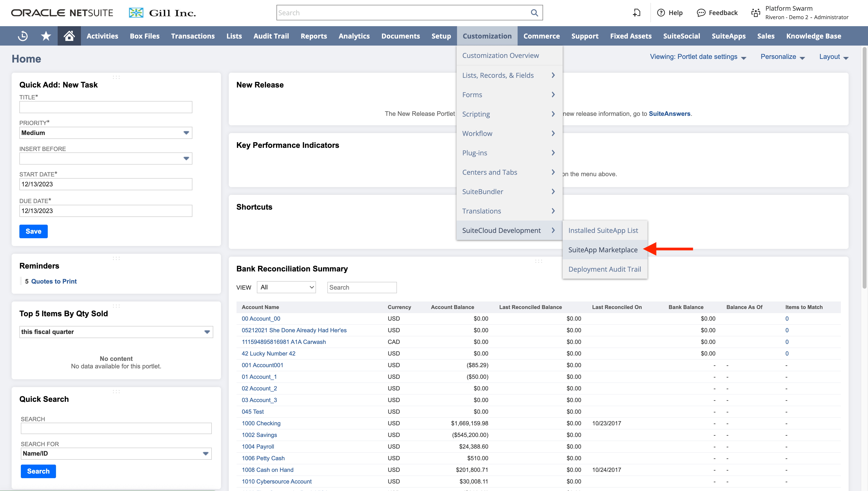
Task: Open the bank reconciliation View All dropdown
Action: pyautogui.click(x=286, y=287)
